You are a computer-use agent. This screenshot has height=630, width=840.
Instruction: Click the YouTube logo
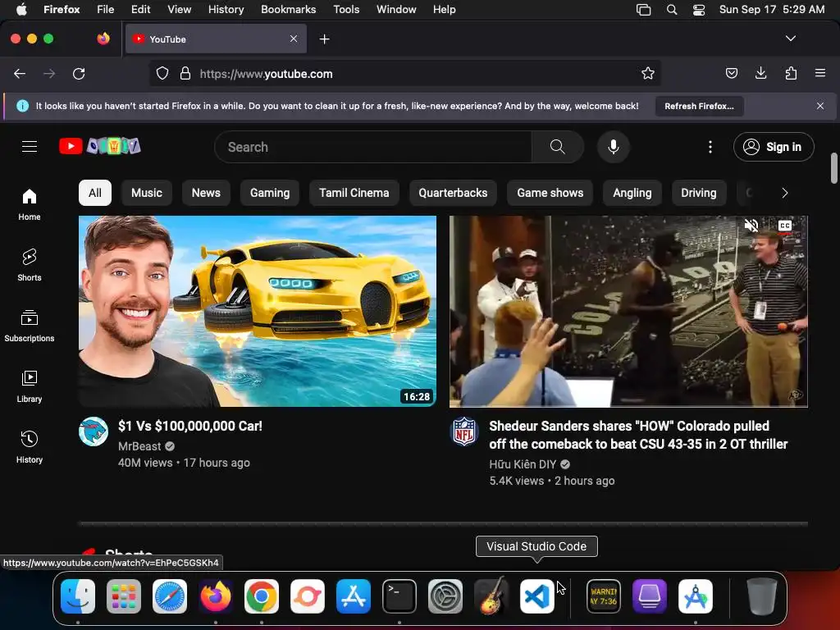99,146
